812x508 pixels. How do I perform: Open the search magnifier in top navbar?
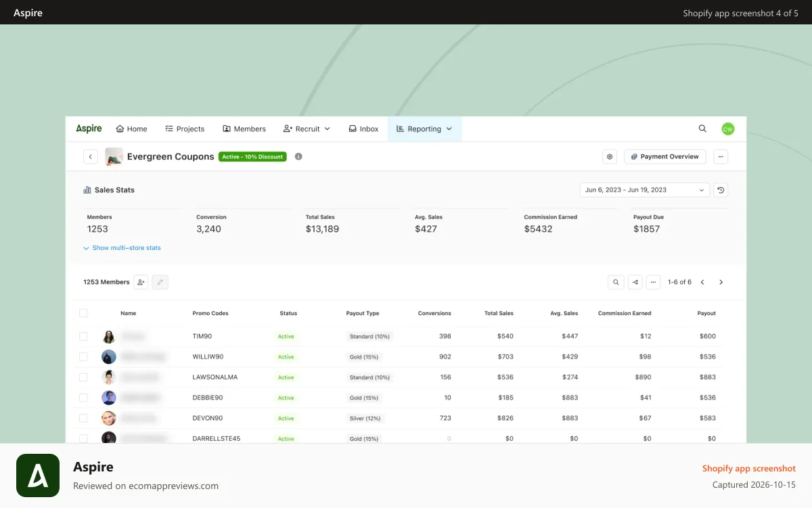click(x=702, y=129)
